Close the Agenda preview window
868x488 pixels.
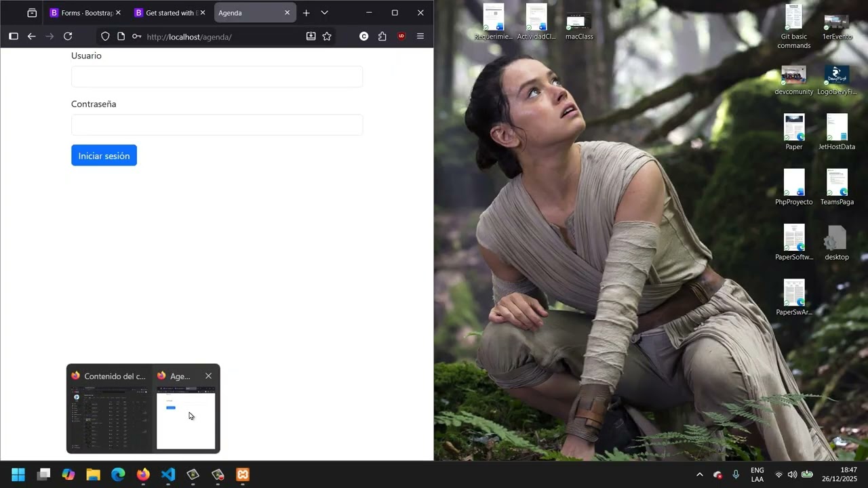208,375
